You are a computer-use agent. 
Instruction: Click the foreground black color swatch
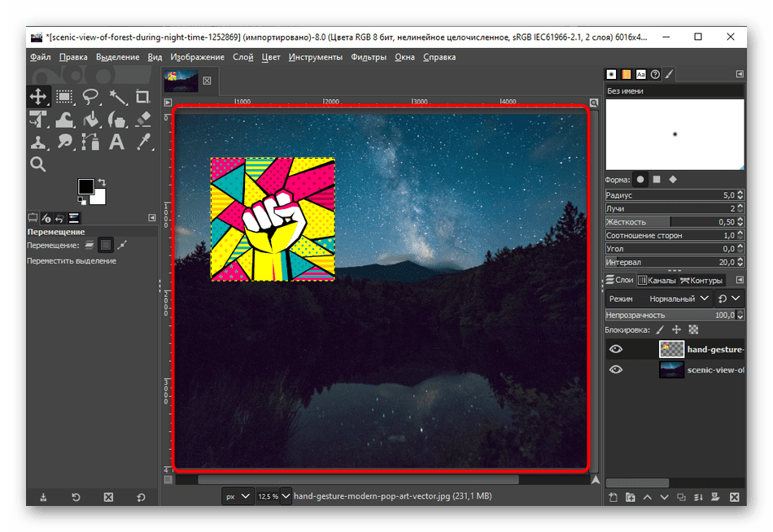(85, 187)
